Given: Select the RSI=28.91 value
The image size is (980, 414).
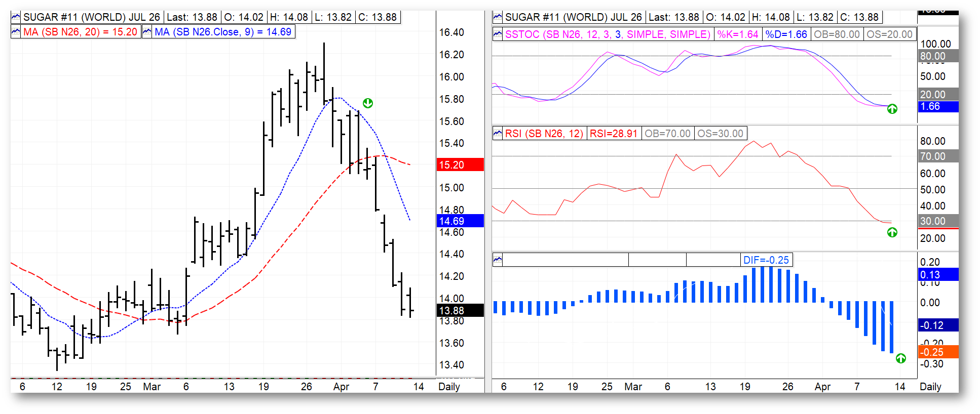Looking at the screenshot, I should click(614, 134).
